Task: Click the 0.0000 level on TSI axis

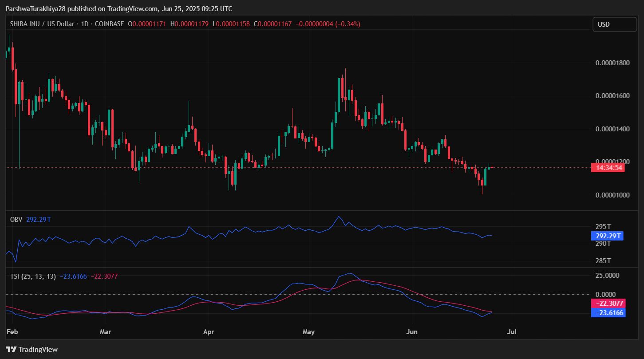Action: (605, 294)
